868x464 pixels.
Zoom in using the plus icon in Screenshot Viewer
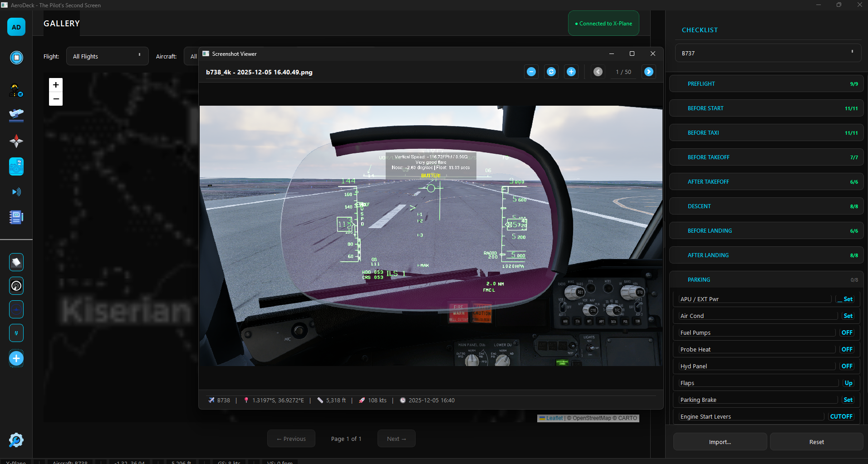coord(571,72)
